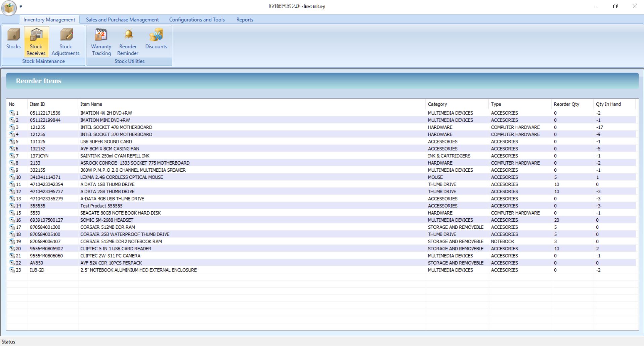Select item IMATION MINI DVD+RW
This screenshot has height=346, width=644.
pyautogui.click(x=105, y=120)
